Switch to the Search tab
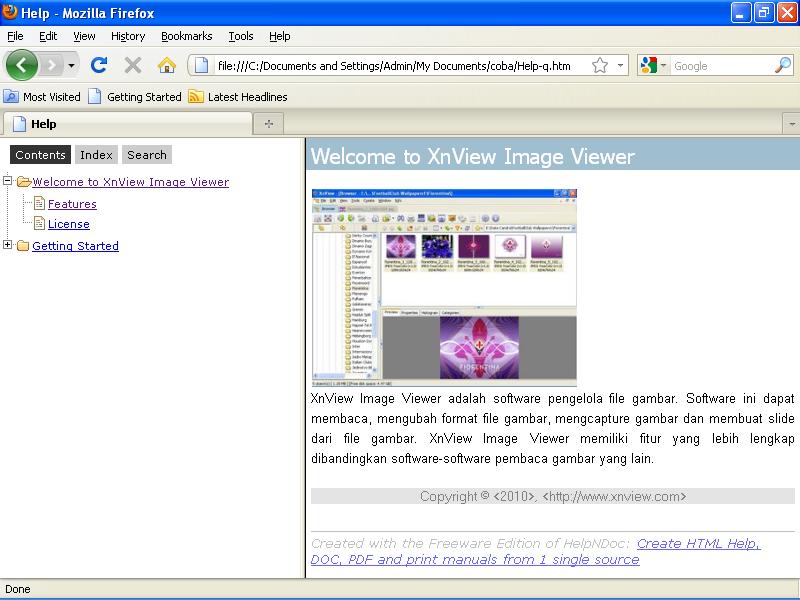 click(x=147, y=155)
